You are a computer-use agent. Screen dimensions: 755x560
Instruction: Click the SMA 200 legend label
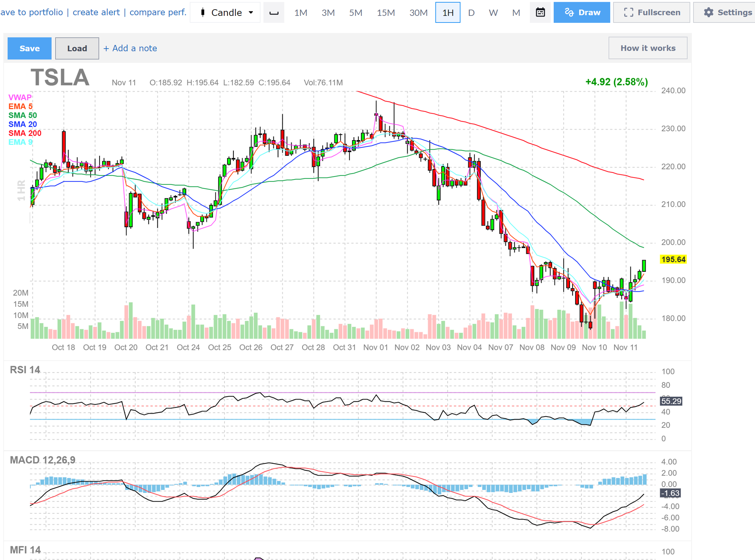(x=25, y=133)
